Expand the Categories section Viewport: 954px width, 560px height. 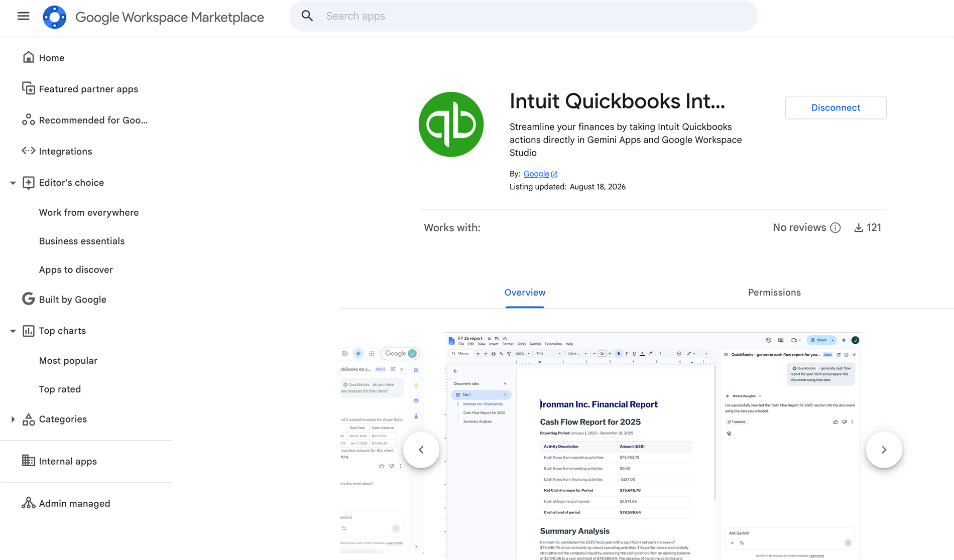pyautogui.click(x=13, y=419)
